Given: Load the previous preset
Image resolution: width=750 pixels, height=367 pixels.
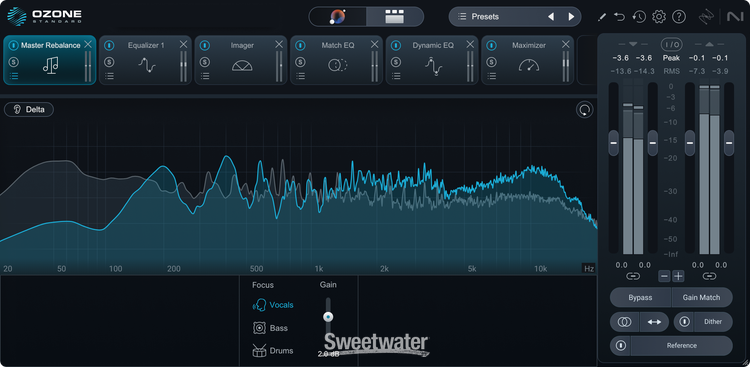Looking at the screenshot, I should coord(551,17).
